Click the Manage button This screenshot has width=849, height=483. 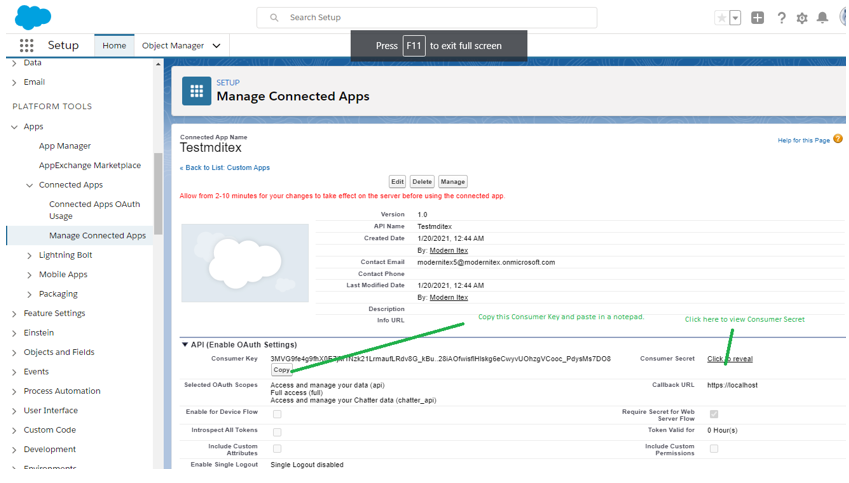[453, 182]
